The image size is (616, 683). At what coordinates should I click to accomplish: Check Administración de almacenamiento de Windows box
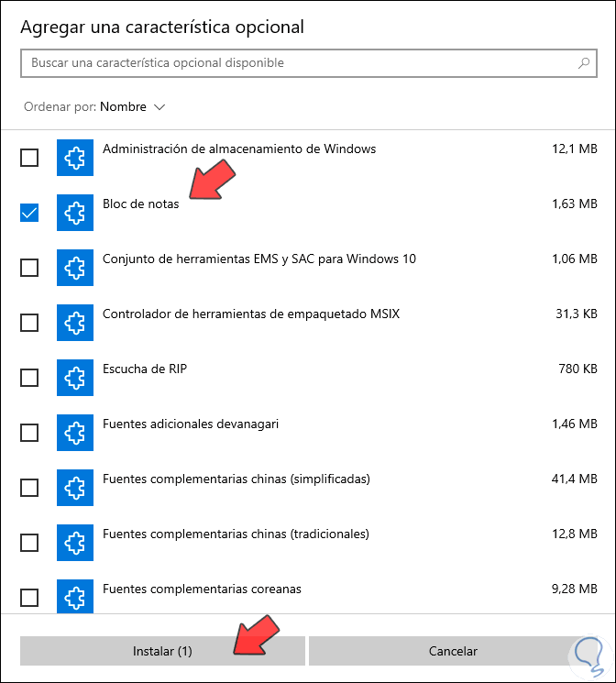coord(29,158)
